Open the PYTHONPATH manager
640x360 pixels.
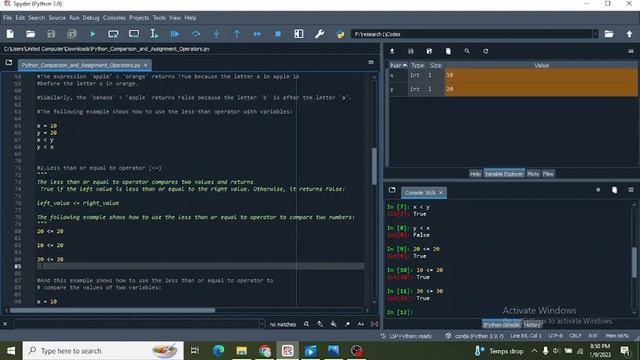[x=340, y=34]
